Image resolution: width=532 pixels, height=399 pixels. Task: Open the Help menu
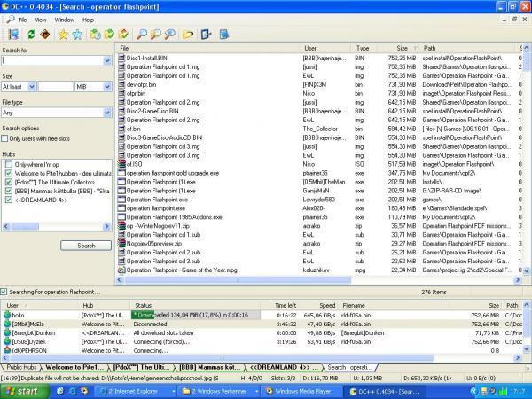point(88,20)
